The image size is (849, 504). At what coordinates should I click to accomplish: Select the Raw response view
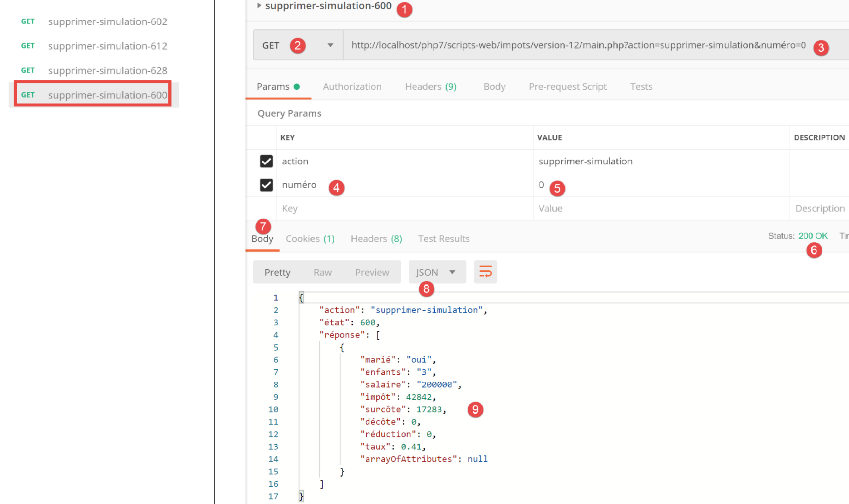pos(322,272)
